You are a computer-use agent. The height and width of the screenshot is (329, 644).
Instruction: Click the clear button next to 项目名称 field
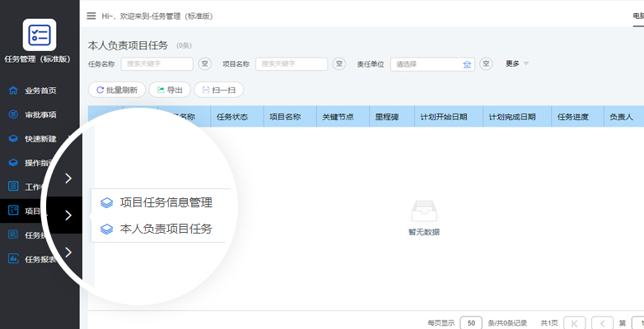[340, 64]
